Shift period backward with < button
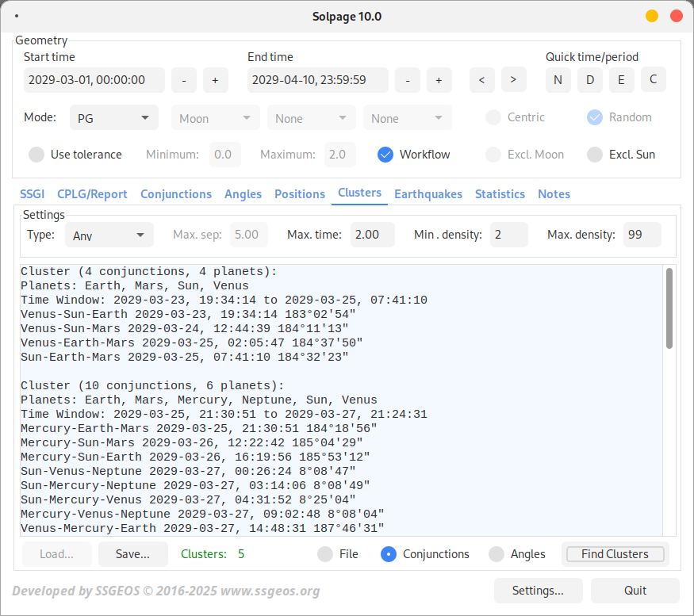 (x=481, y=79)
